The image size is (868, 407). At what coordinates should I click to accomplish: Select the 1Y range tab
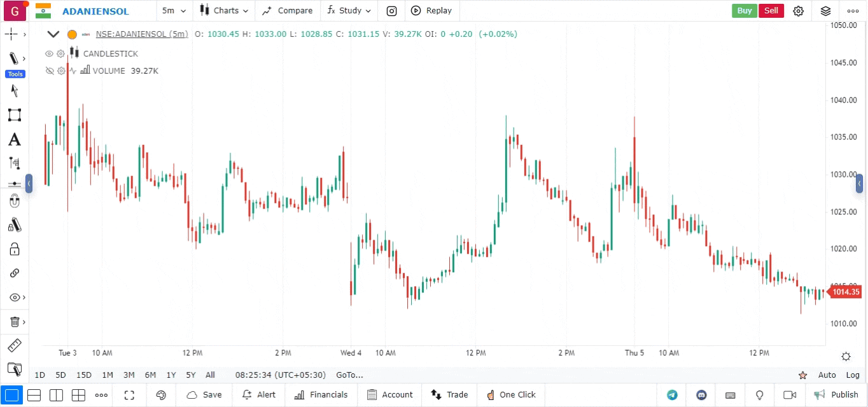point(170,375)
